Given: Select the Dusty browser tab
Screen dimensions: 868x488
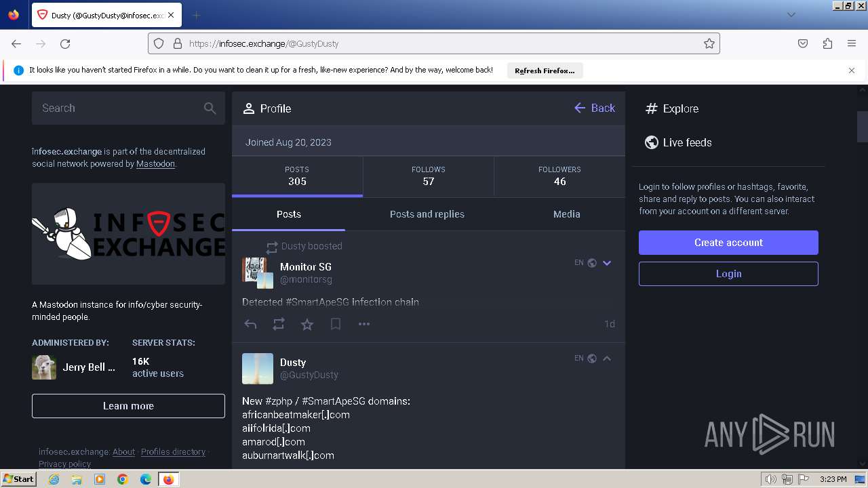Looking at the screenshot, I should [x=107, y=15].
